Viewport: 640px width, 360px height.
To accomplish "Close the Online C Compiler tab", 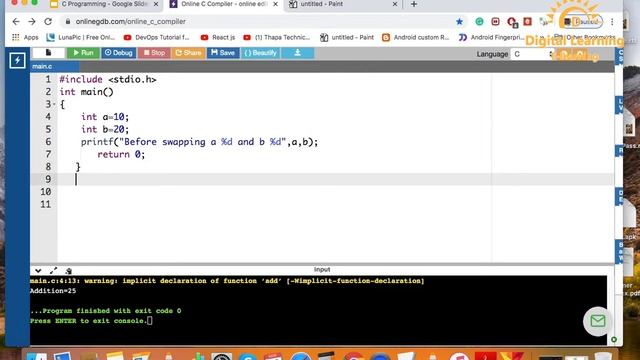I will (276, 4).
